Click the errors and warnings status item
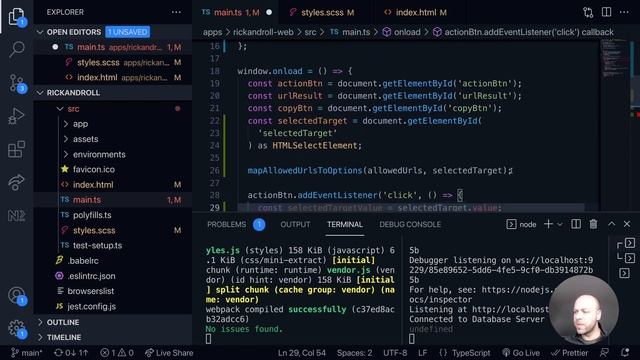 [x=117, y=353]
